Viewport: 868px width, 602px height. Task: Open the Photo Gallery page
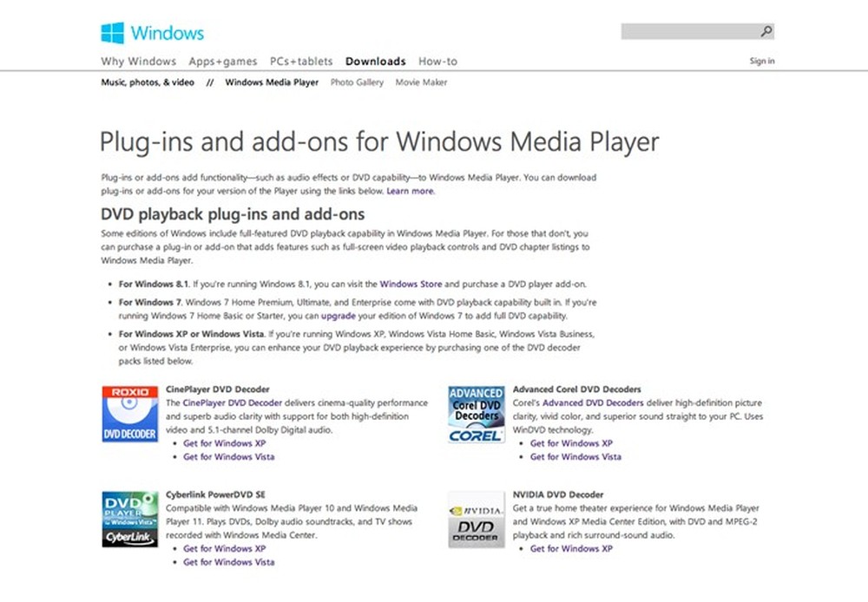coord(357,82)
